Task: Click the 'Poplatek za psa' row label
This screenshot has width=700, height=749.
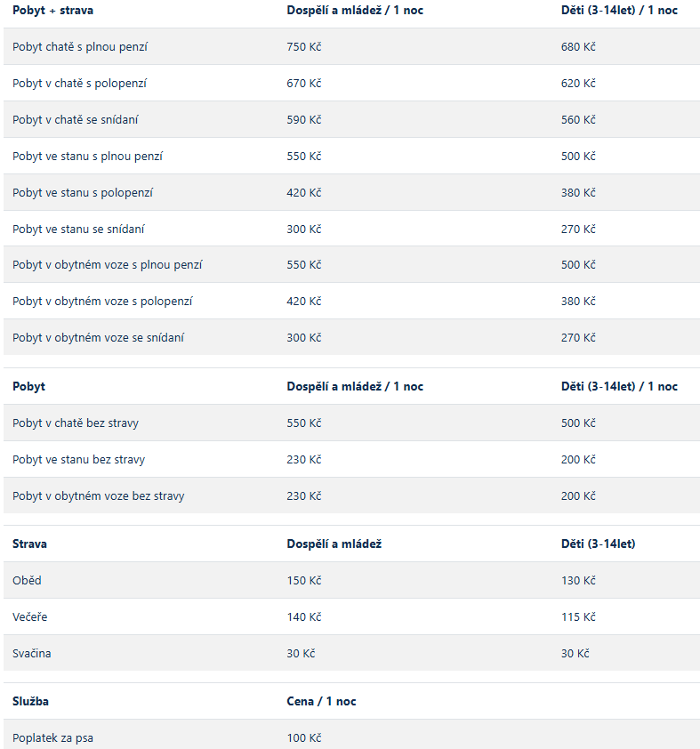Action: 52,738
